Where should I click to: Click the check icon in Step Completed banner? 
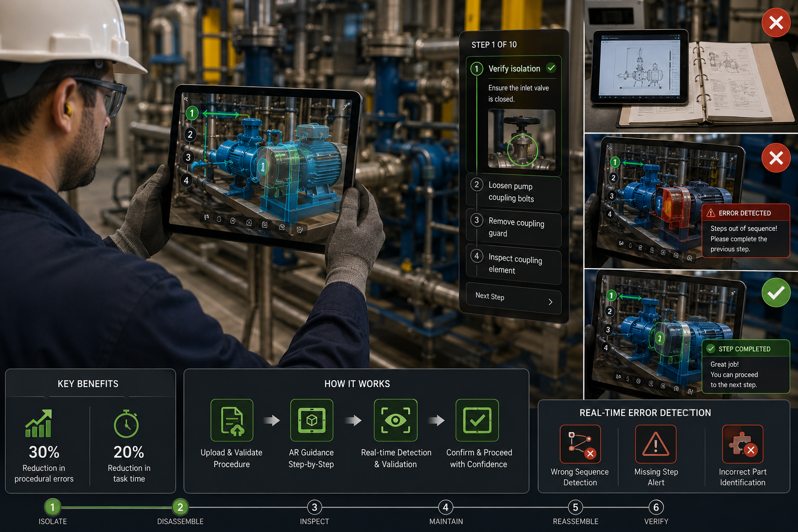pyautogui.click(x=711, y=349)
